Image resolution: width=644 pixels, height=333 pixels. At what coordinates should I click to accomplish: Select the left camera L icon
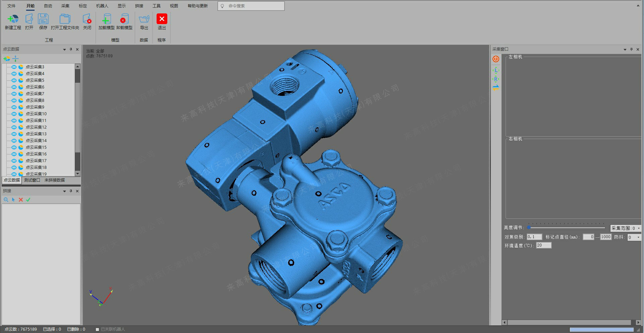tap(496, 70)
